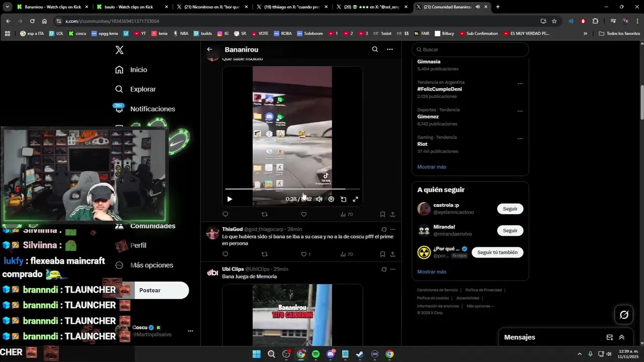Share the TikTok video post

[x=392, y=214]
